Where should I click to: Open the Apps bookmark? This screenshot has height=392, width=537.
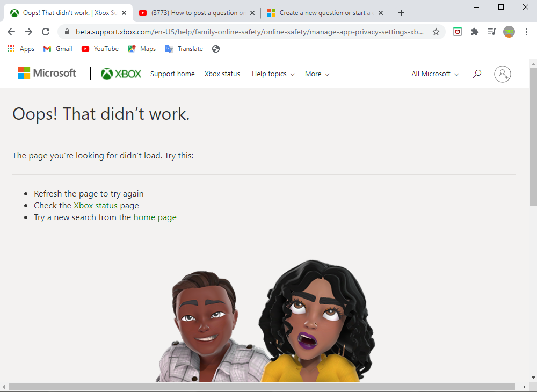pyautogui.click(x=21, y=49)
